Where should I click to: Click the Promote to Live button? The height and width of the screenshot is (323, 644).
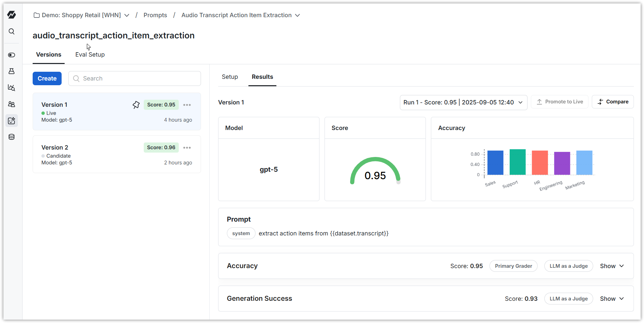560,101
